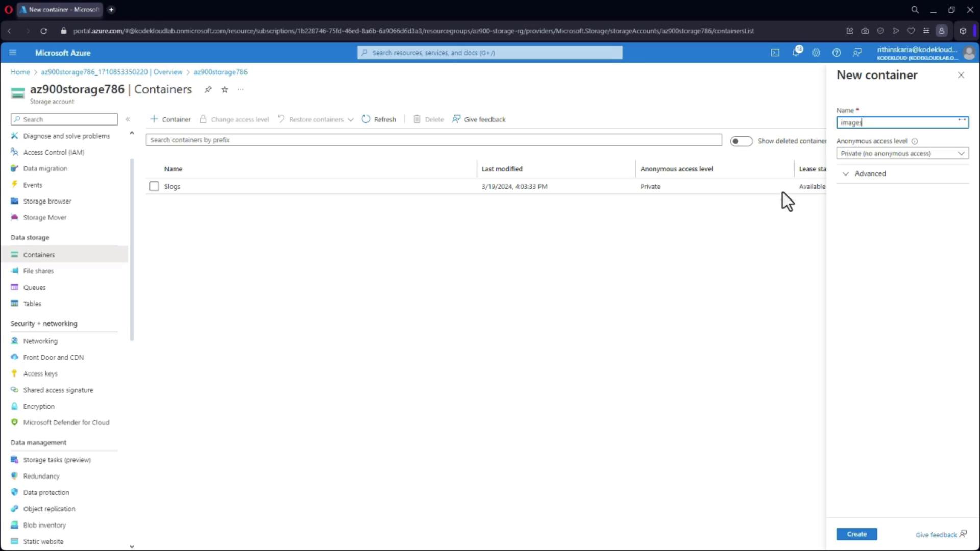Close the New container panel
Screen dimensions: 980x551
[x=961, y=75]
